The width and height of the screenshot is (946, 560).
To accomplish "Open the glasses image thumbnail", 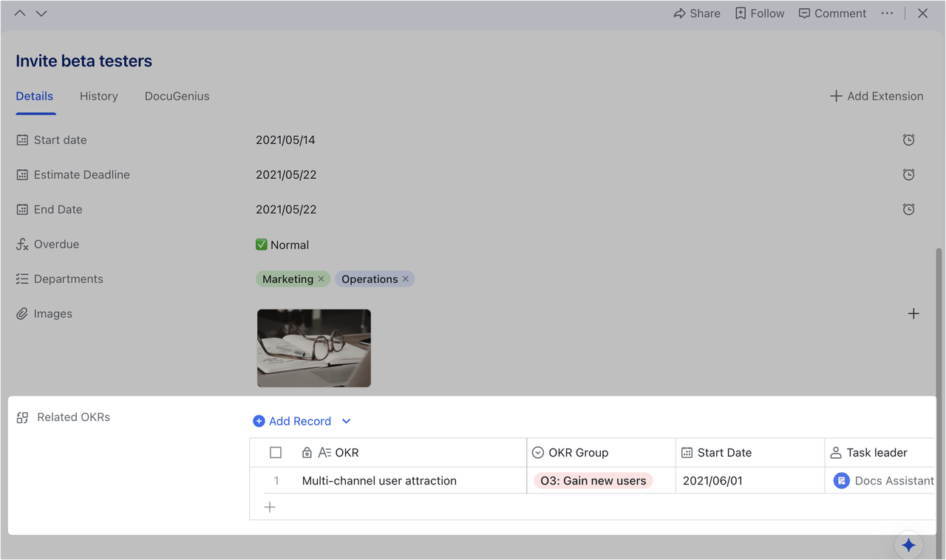I will click(314, 348).
